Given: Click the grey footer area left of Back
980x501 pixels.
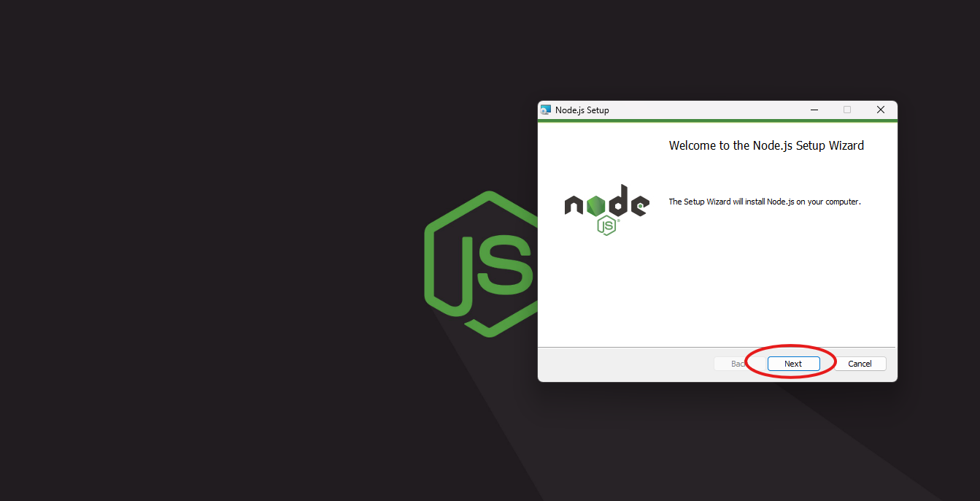Looking at the screenshot, I should click(620, 364).
